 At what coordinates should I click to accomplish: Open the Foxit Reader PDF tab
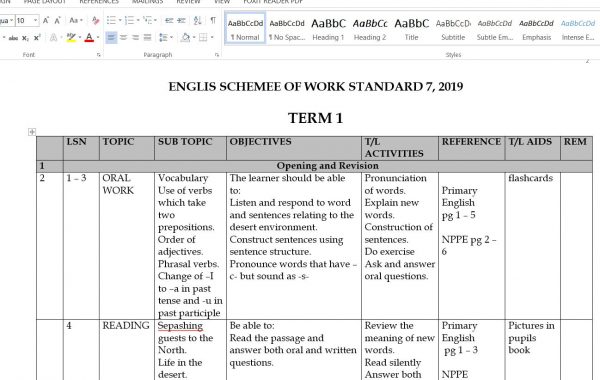[x=273, y=2]
